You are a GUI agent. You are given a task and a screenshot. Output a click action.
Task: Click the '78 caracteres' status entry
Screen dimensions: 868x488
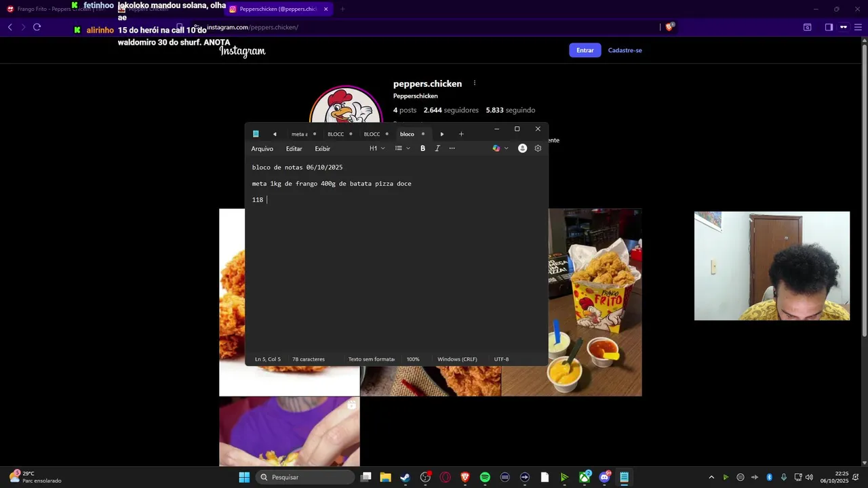click(309, 359)
